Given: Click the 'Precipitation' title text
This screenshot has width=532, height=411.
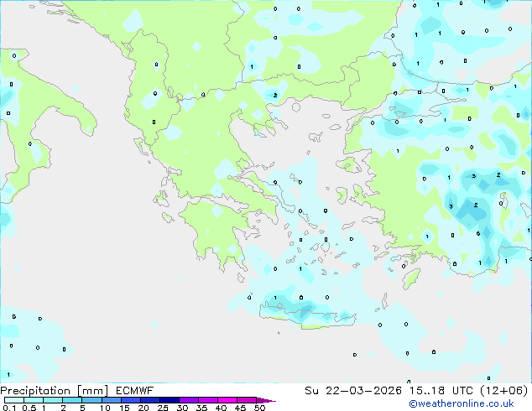Looking at the screenshot, I should (x=35, y=391).
